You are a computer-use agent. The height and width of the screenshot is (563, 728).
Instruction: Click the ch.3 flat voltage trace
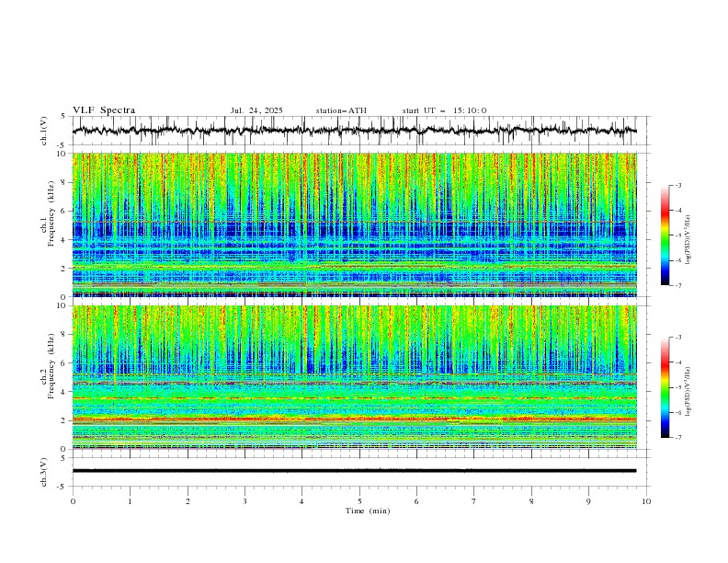pos(354,471)
